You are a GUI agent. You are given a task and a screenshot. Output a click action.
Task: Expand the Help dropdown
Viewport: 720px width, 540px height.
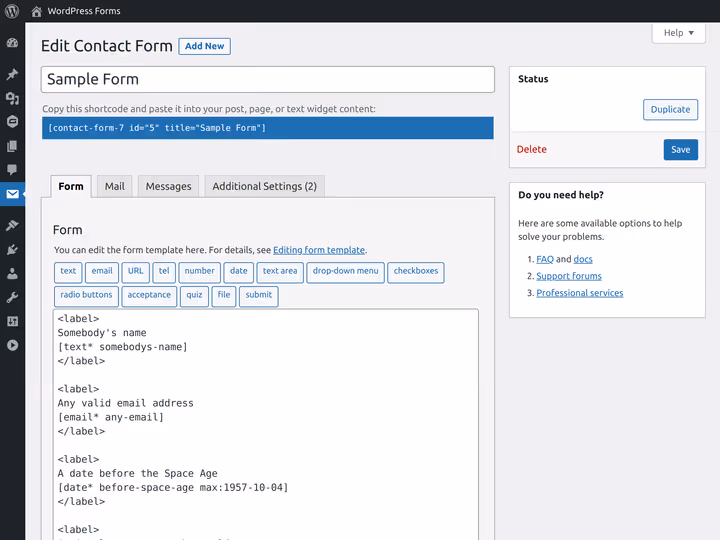(678, 33)
